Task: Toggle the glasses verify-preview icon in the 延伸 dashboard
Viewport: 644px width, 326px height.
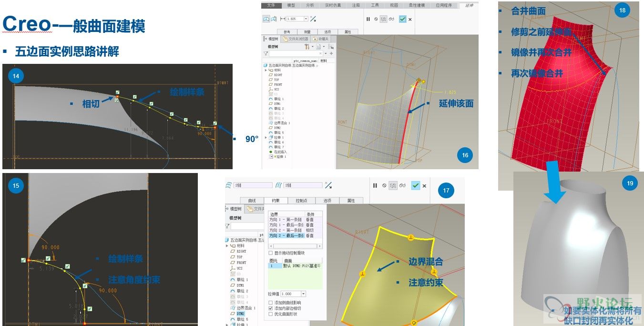Action: click(x=391, y=19)
